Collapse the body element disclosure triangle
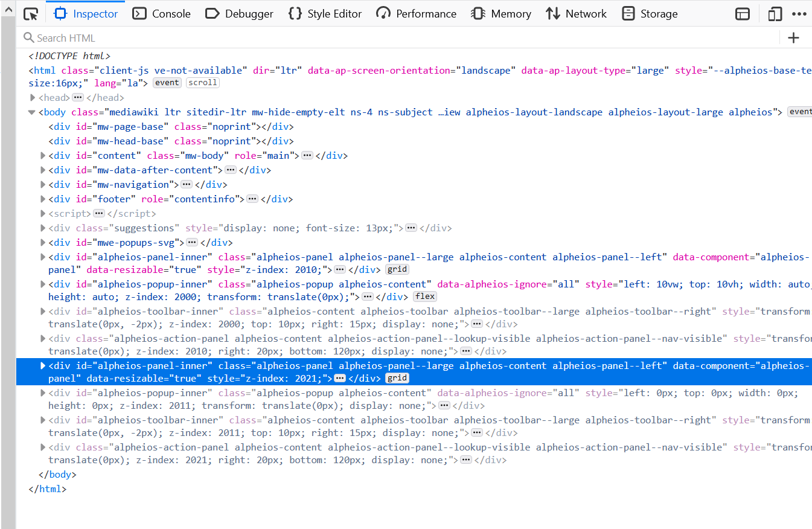 pos(31,112)
